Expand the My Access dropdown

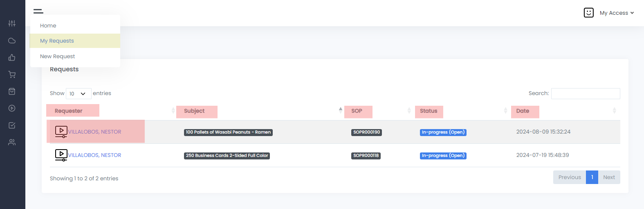tap(616, 13)
